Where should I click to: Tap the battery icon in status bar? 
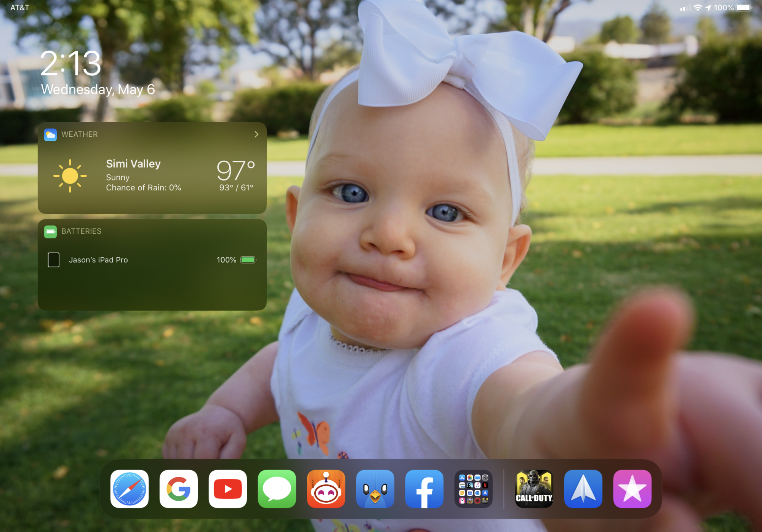click(744, 8)
